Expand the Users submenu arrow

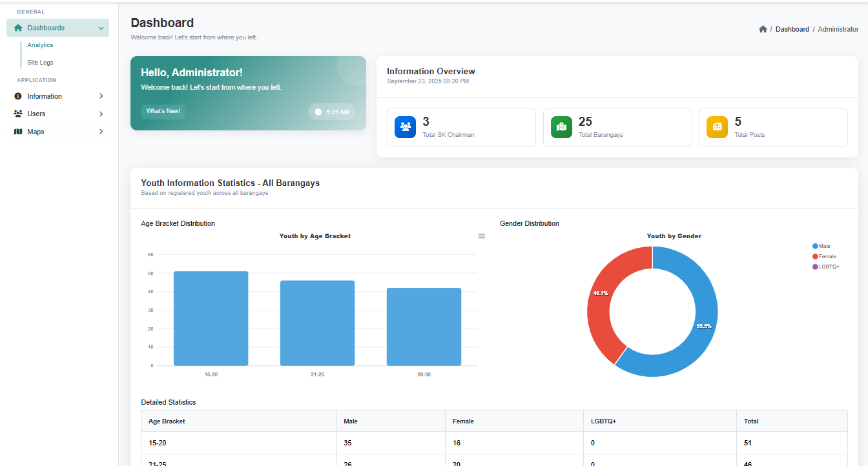[101, 114]
